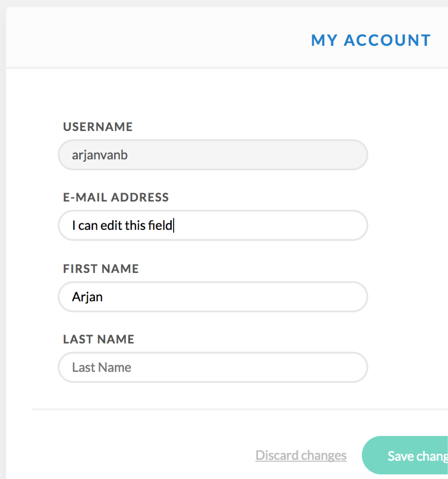The height and width of the screenshot is (479, 448).
Task: Click the name Arjan in the First Name box
Action: [87, 297]
